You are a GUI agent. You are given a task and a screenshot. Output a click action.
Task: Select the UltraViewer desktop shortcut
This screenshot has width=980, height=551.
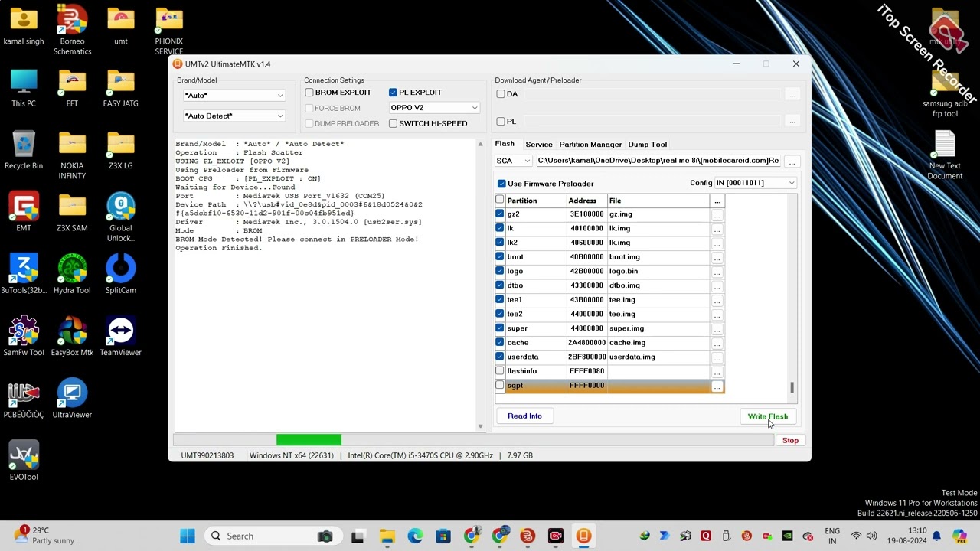point(72,399)
